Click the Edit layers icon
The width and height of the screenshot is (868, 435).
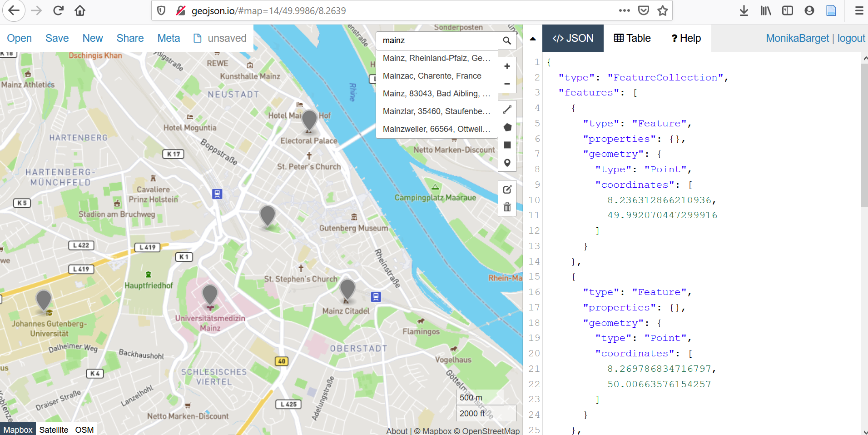(x=507, y=190)
